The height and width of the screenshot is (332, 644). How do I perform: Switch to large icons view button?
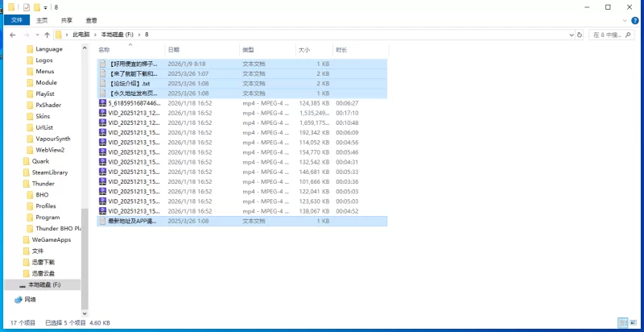pos(634,322)
